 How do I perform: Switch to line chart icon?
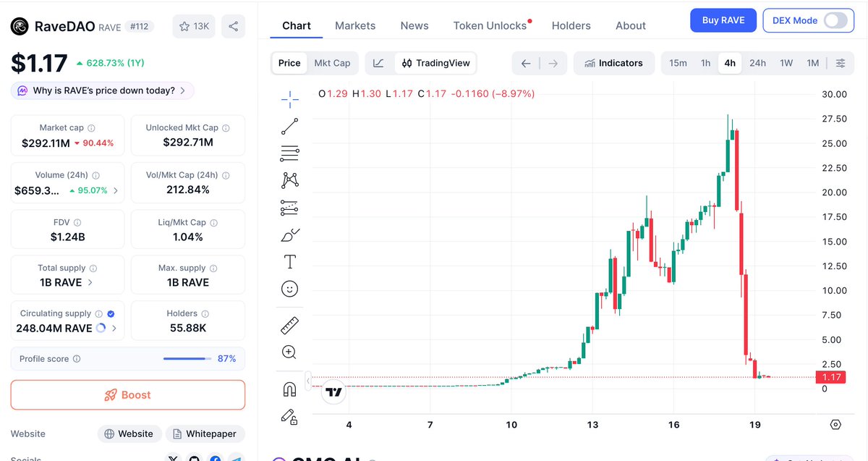coord(378,63)
